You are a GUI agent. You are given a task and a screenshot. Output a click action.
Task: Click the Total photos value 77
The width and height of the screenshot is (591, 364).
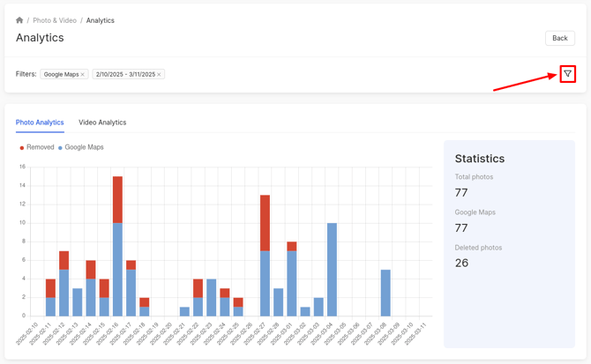point(461,192)
